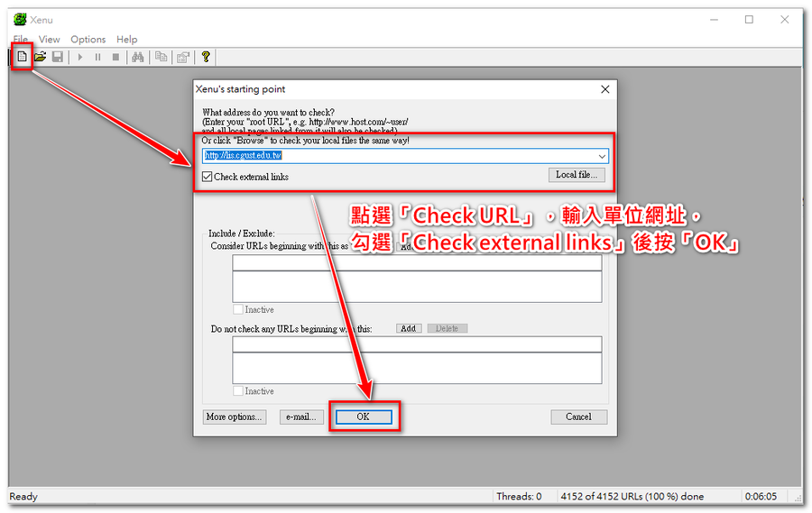The image size is (812, 513).
Task: Toggle the Check external links checkbox
Action: pos(208,177)
